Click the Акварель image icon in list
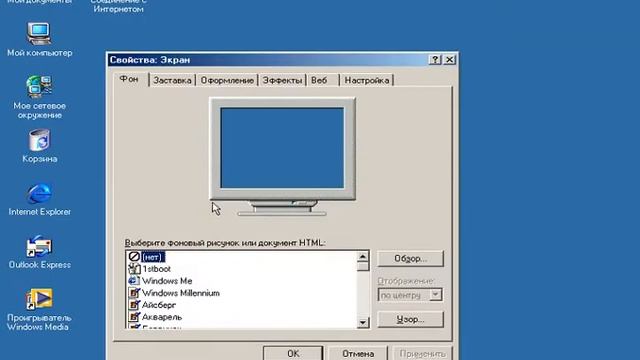The height and width of the screenshot is (360, 640). tap(134, 316)
